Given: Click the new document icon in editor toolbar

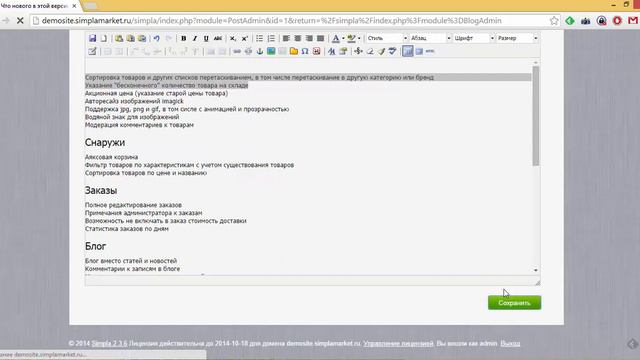Looking at the screenshot, I should point(104,38).
